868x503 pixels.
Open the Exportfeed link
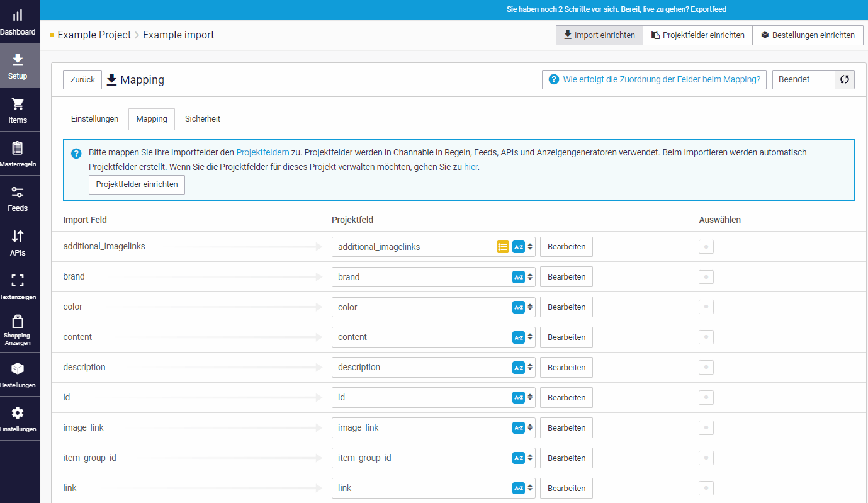pyautogui.click(x=708, y=9)
